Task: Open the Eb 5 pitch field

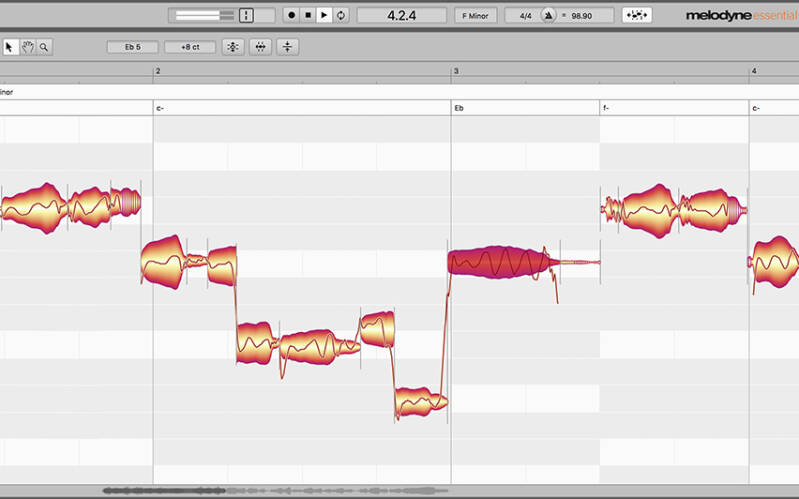Action: [132, 47]
